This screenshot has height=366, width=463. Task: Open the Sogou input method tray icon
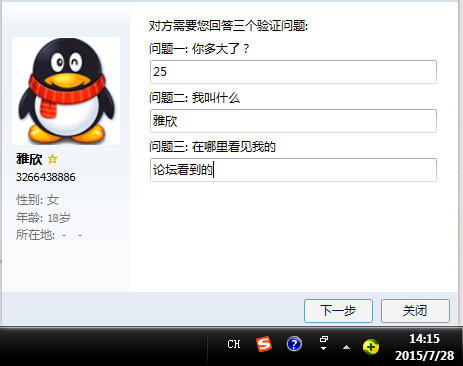tap(264, 344)
